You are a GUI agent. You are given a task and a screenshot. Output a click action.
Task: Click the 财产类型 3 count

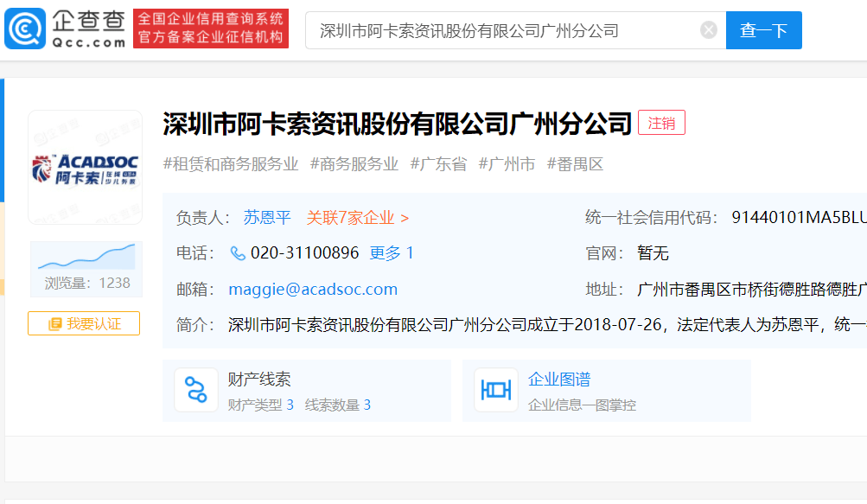[260, 405]
